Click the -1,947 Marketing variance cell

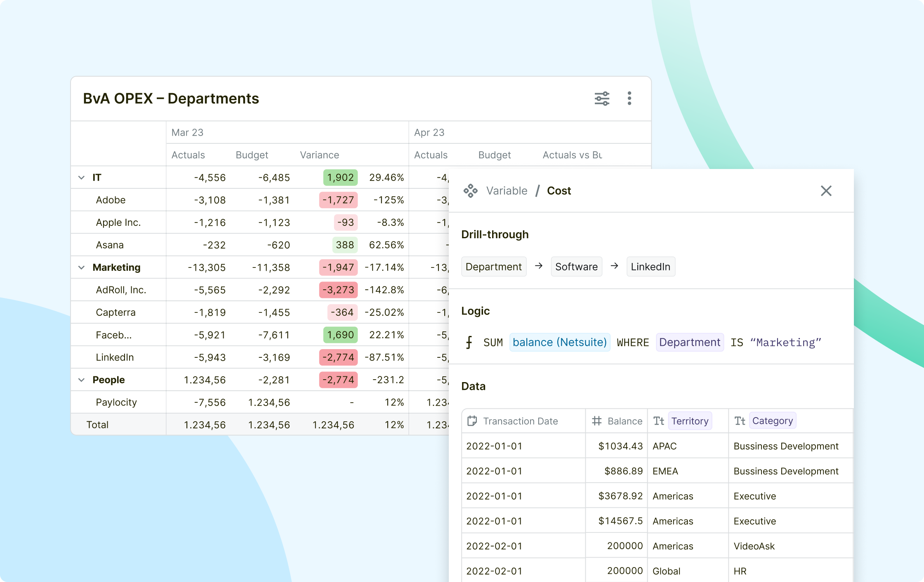coord(338,268)
